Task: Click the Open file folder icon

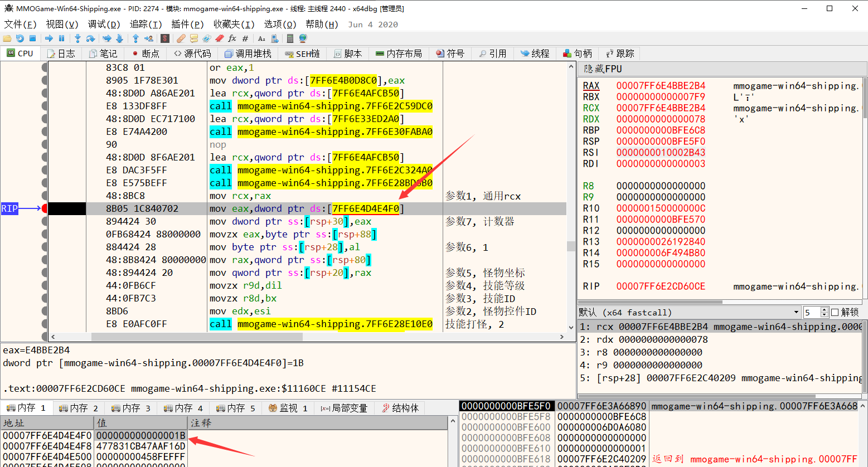Action: [7, 38]
